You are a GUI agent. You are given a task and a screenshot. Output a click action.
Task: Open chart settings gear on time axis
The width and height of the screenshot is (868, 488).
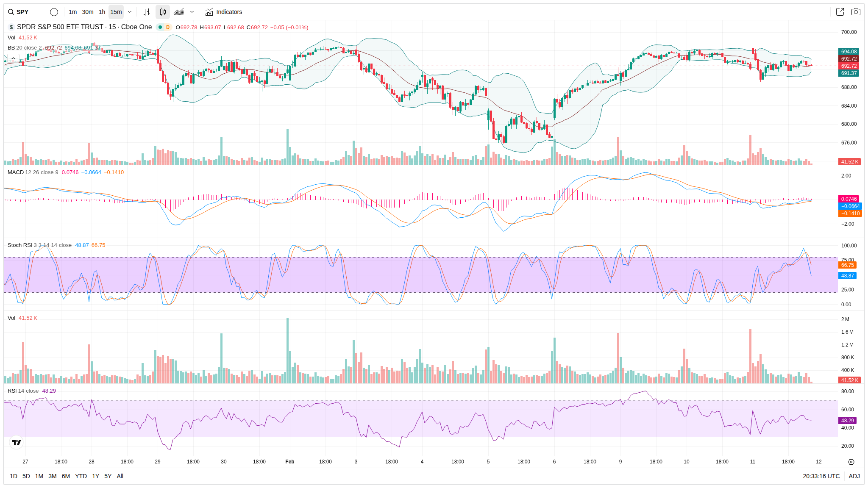[x=851, y=462]
